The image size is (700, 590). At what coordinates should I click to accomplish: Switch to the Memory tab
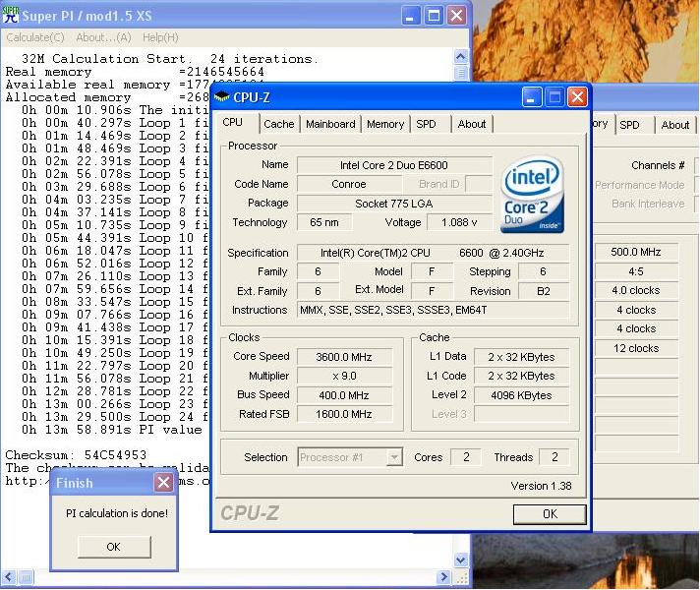click(385, 124)
